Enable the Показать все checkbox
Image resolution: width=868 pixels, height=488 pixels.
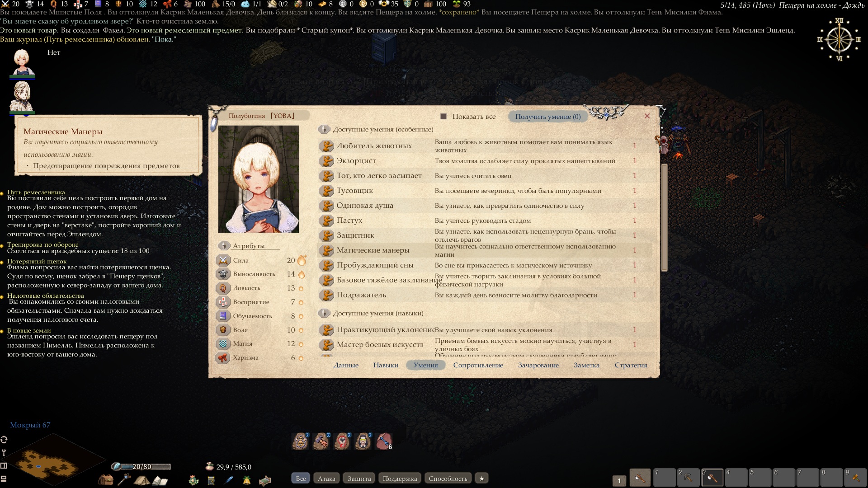tap(443, 117)
